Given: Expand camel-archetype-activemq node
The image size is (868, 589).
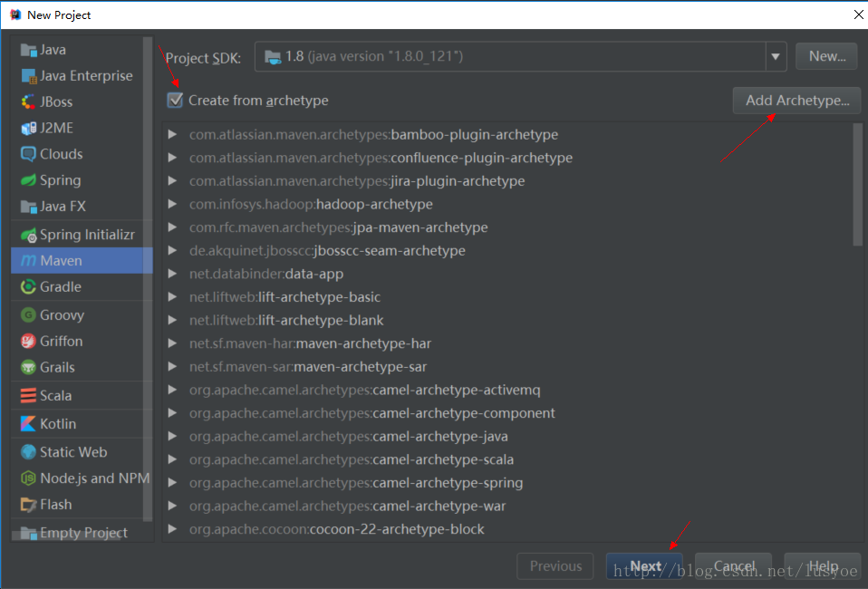Looking at the screenshot, I should point(173,390).
